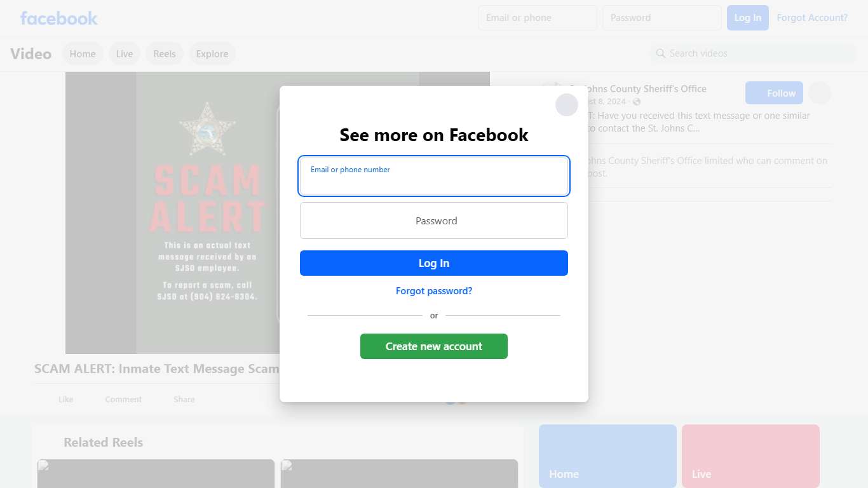868x488 pixels.
Task: Open the Explore tab
Action: coord(212,54)
